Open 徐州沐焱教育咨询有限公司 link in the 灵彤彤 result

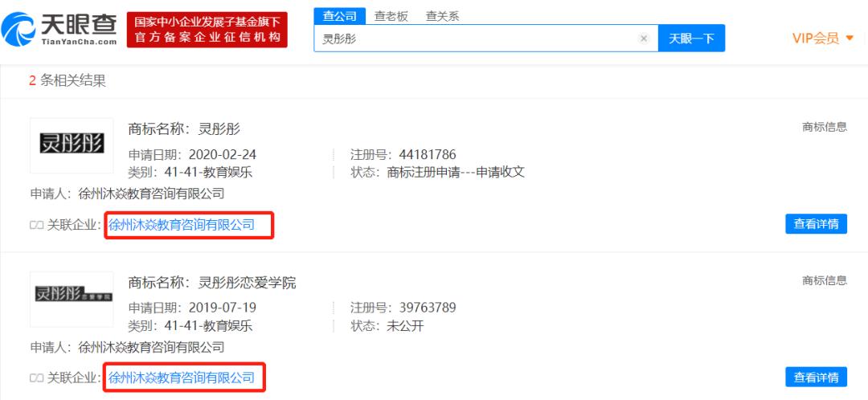coord(182,225)
